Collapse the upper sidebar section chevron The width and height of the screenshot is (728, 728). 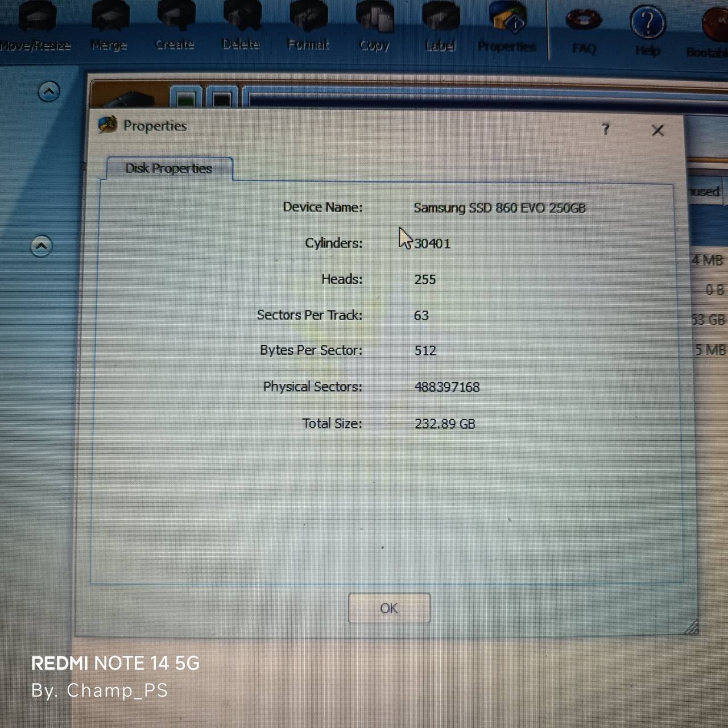click(x=49, y=91)
